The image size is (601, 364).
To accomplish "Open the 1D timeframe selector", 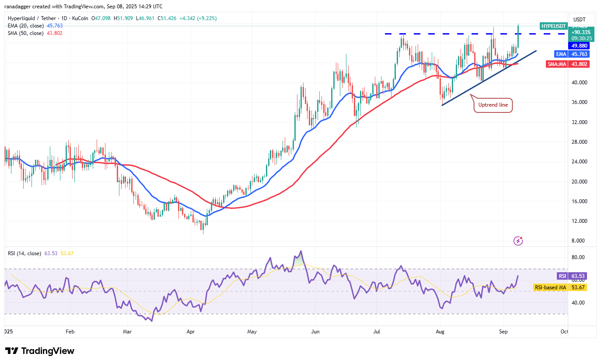I will pyautogui.click(x=65, y=18).
